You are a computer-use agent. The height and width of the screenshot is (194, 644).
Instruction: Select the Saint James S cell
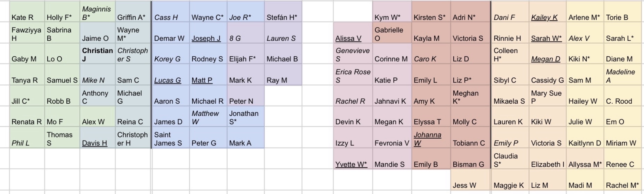tap(168, 139)
